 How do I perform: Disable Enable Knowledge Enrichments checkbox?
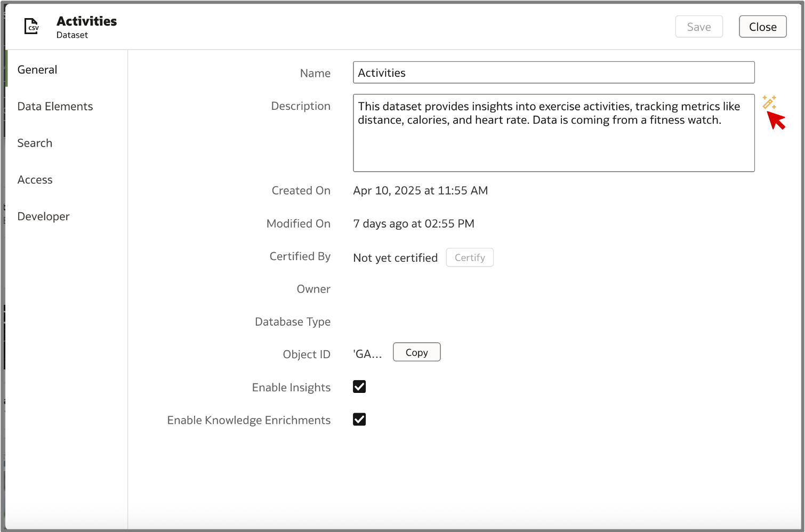coord(359,419)
